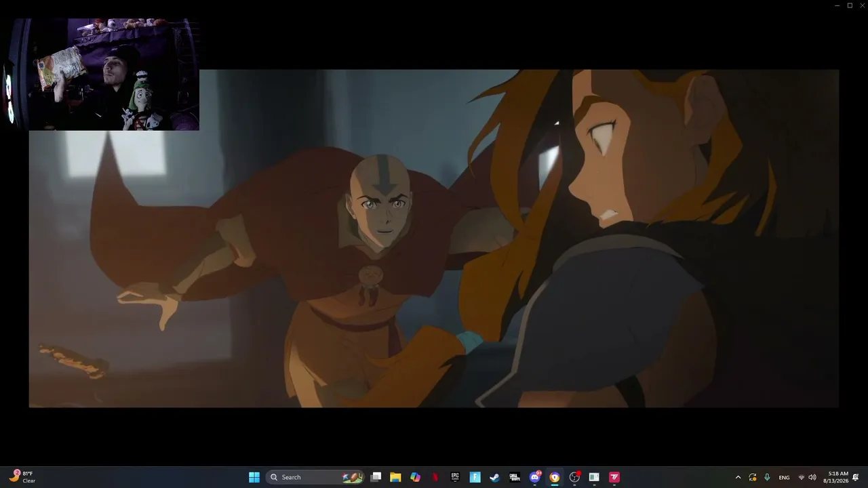This screenshot has height=488, width=868.
Task: Open the volume control in tray
Action: point(812,477)
